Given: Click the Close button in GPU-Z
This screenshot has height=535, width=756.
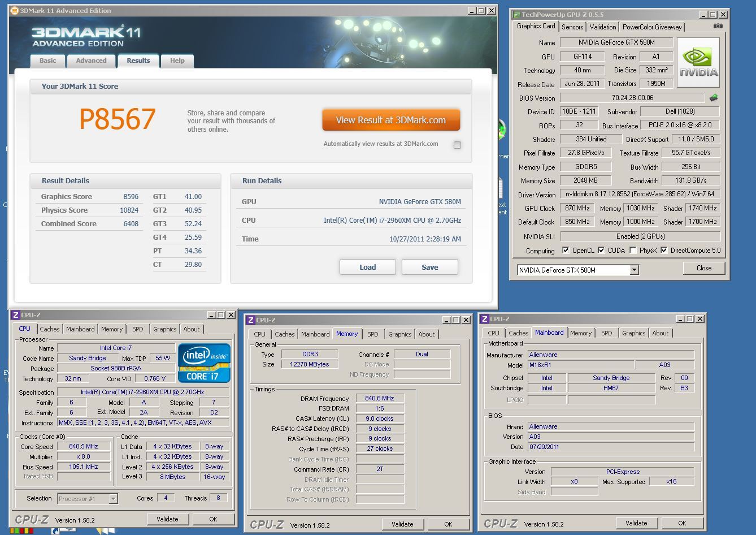Looking at the screenshot, I should 704,268.
